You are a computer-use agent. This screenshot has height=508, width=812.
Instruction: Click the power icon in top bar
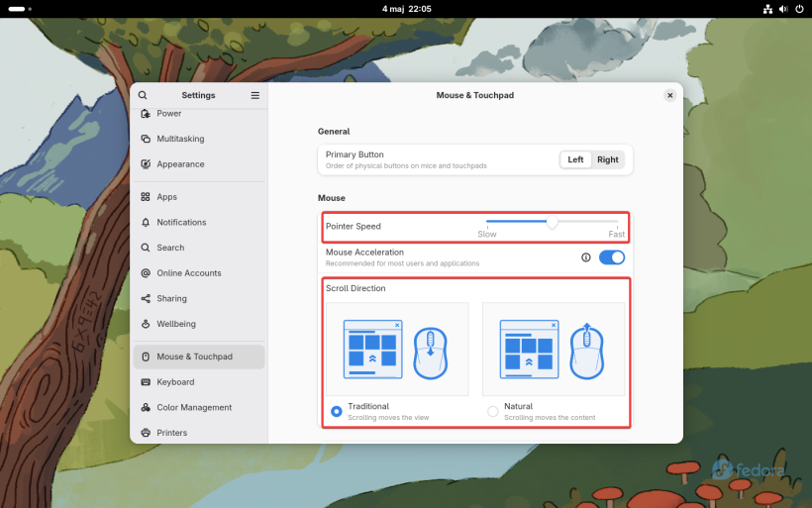(x=799, y=9)
